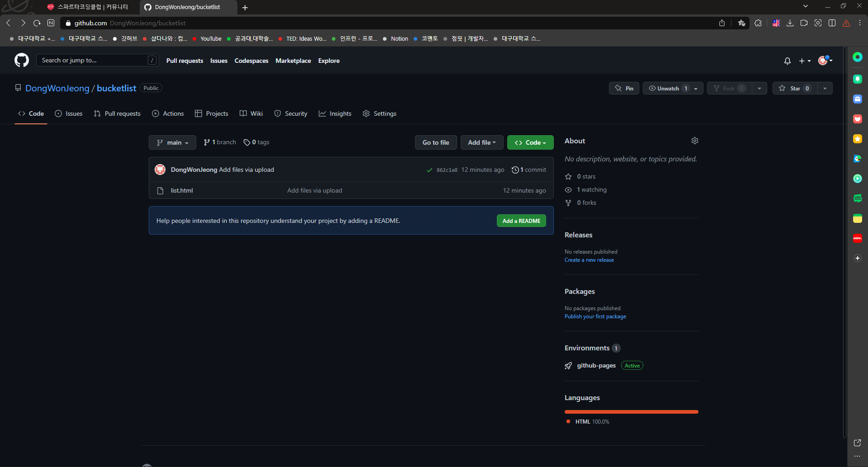View the Insights tab
The width and height of the screenshot is (868, 467).
click(x=335, y=113)
